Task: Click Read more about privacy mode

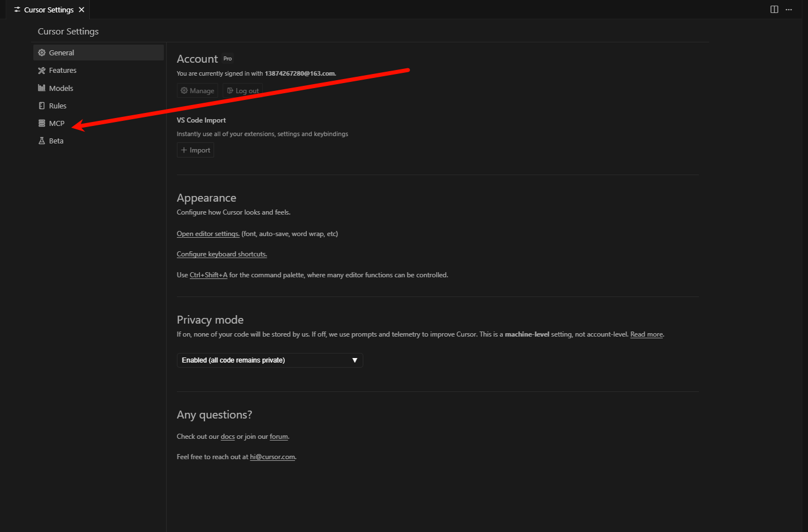Action: point(646,334)
